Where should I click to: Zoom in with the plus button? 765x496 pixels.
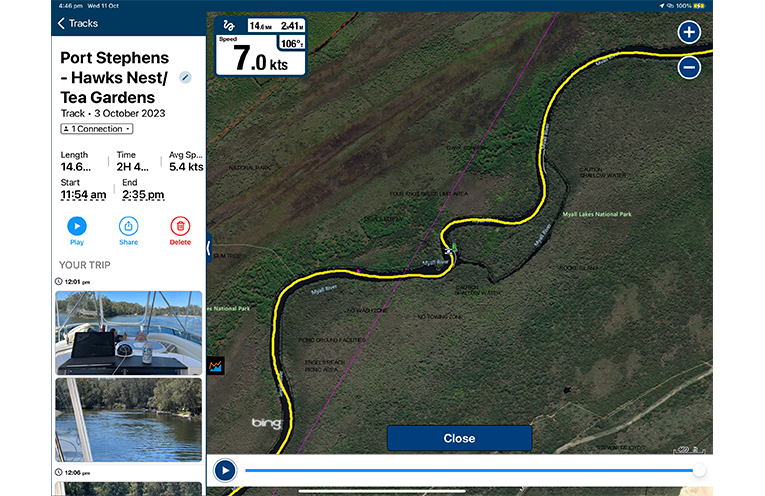point(689,32)
